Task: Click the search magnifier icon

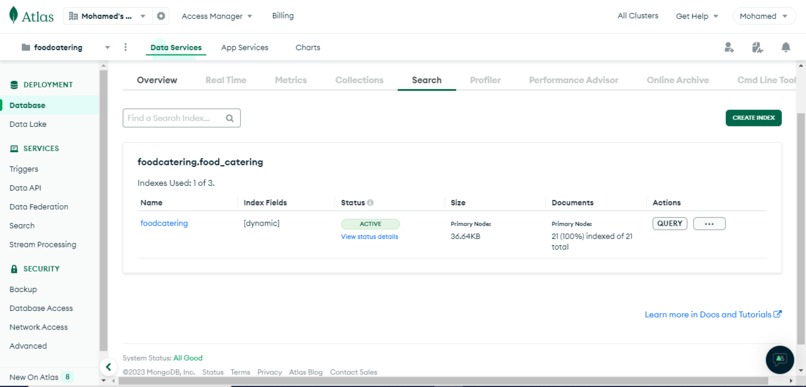Action: 230,118
